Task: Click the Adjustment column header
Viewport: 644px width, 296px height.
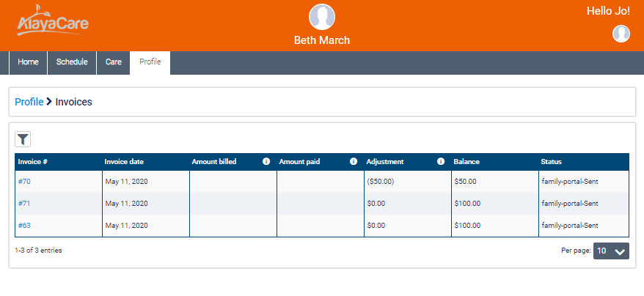Action: pos(407,162)
